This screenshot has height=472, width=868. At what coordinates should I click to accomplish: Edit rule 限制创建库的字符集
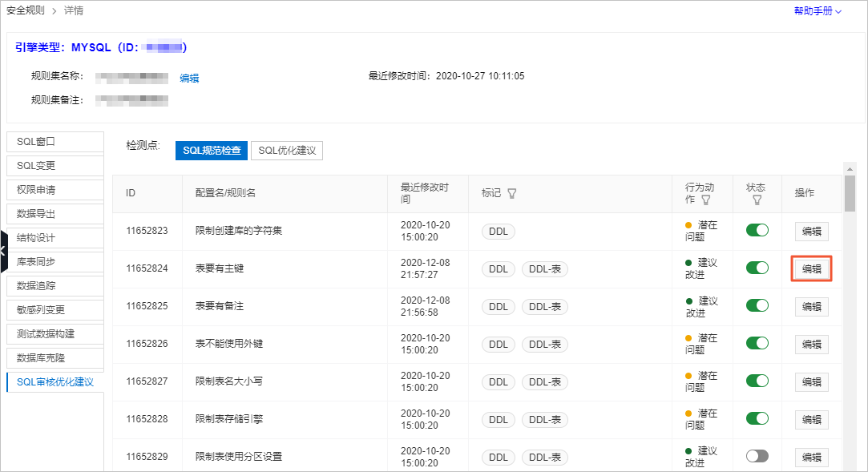click(812, 232)
